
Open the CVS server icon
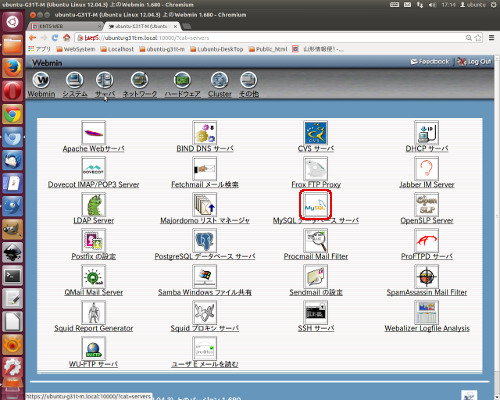[316, 132]
